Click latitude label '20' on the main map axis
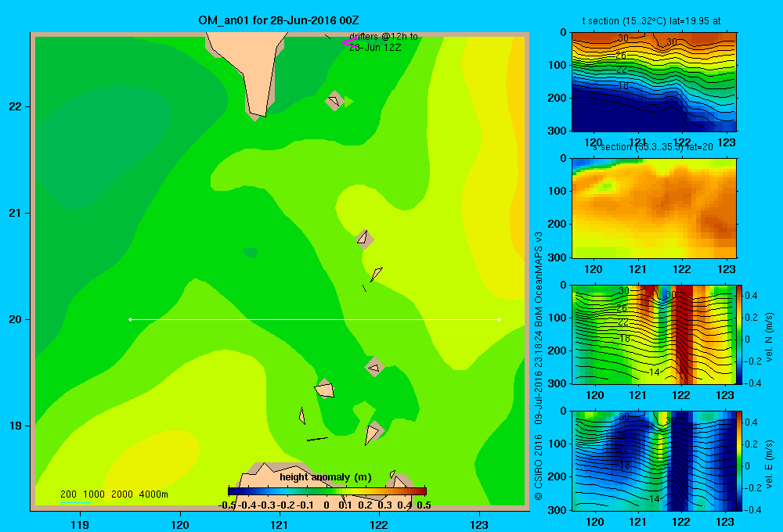The image size is (783, 532). click(16, 319)
